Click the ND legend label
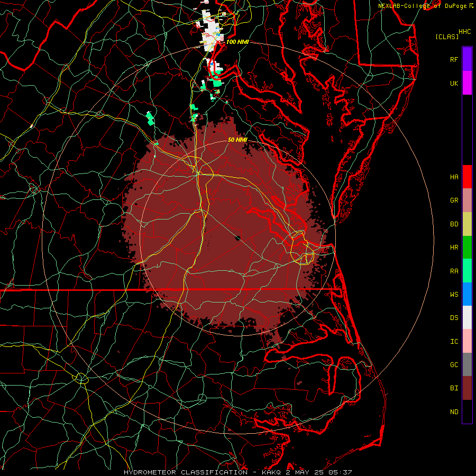This screenshot has height=476, width=476. [x=454, y=412]
